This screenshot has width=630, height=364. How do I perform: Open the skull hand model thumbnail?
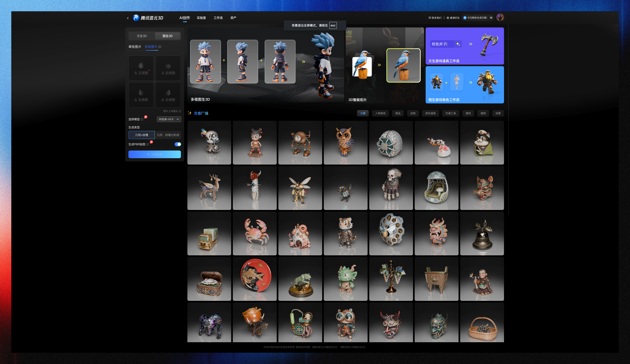[x=391, y=188]
